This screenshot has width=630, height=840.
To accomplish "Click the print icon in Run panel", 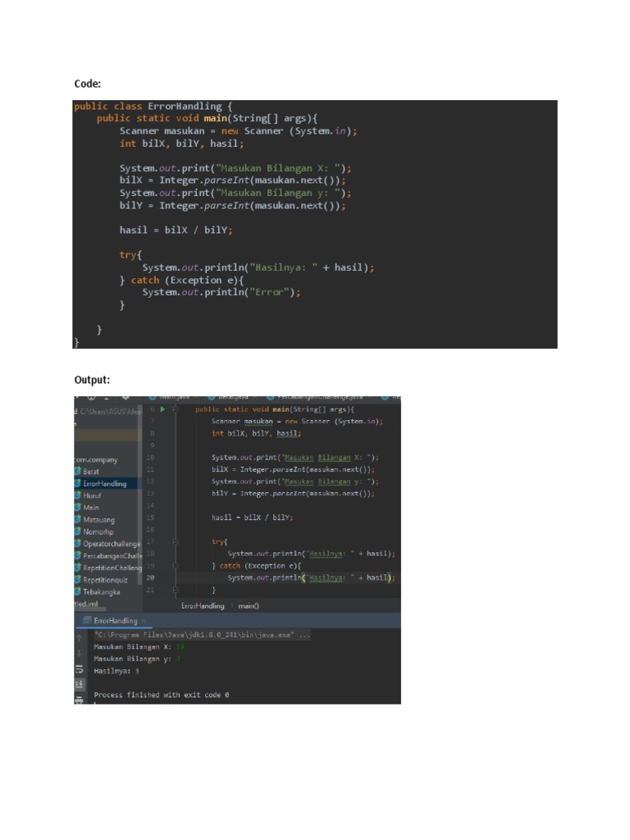I will point(80,699).
